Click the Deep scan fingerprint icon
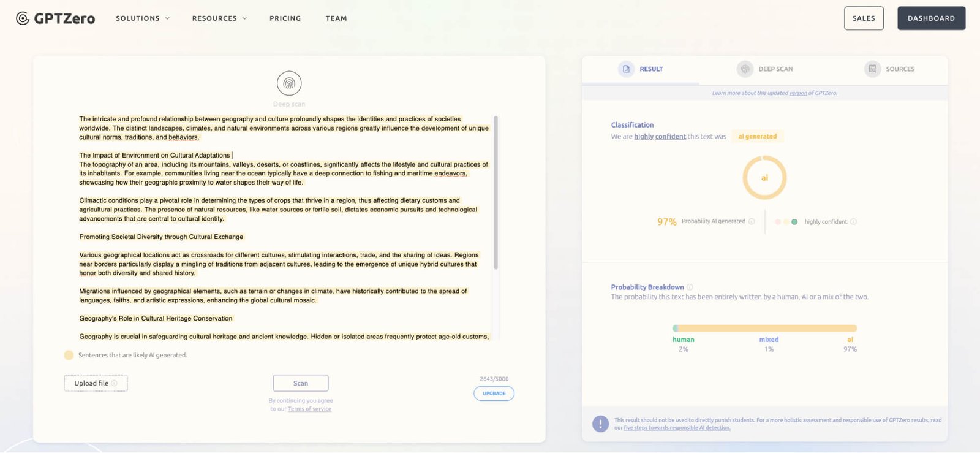The width and height of the screenshot is (980, 453). pyautogui.click(x=289, y=83)
